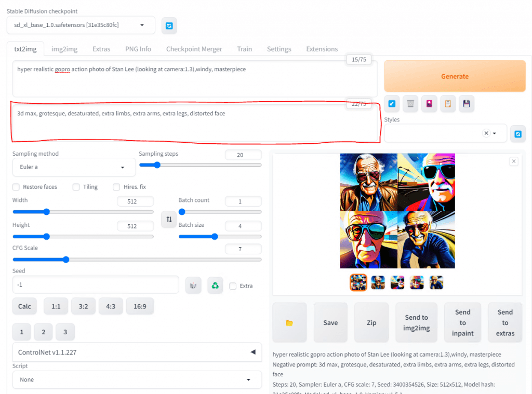Adjust the Batch count slider
The width and height of the screenshot is (532, 394).
pyautogui.click(x=220, y=212)
